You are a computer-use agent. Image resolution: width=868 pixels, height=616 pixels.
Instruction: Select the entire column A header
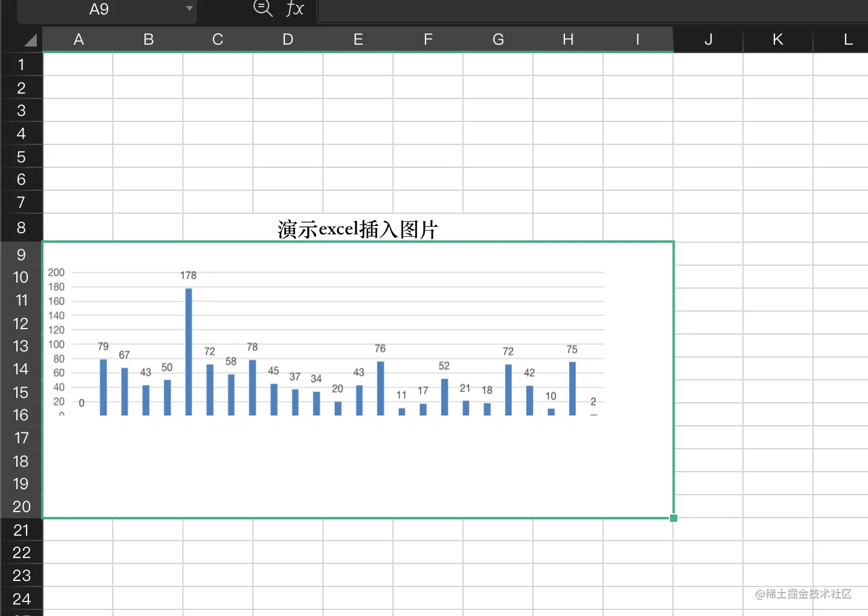click(x=78, y=39)
